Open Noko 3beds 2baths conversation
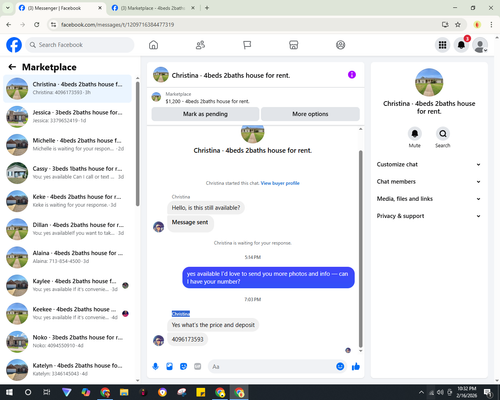Screen dimensions: 500x400 [67, 341]
